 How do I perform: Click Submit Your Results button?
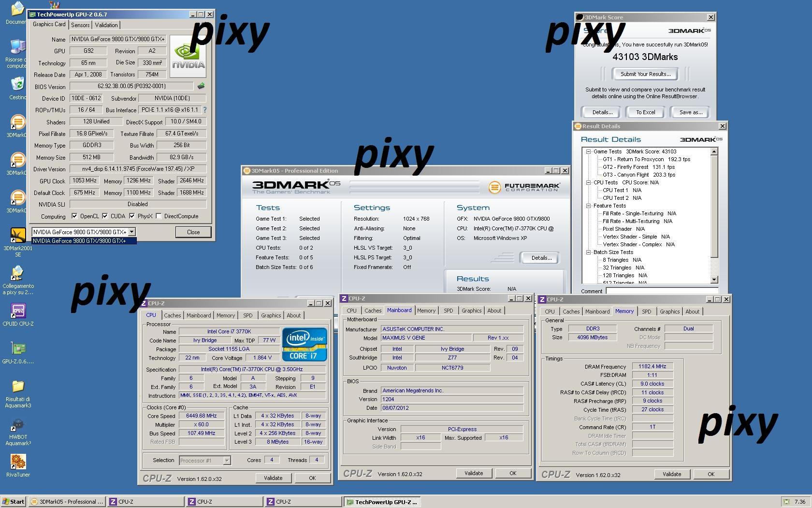[x=645, y=74]
